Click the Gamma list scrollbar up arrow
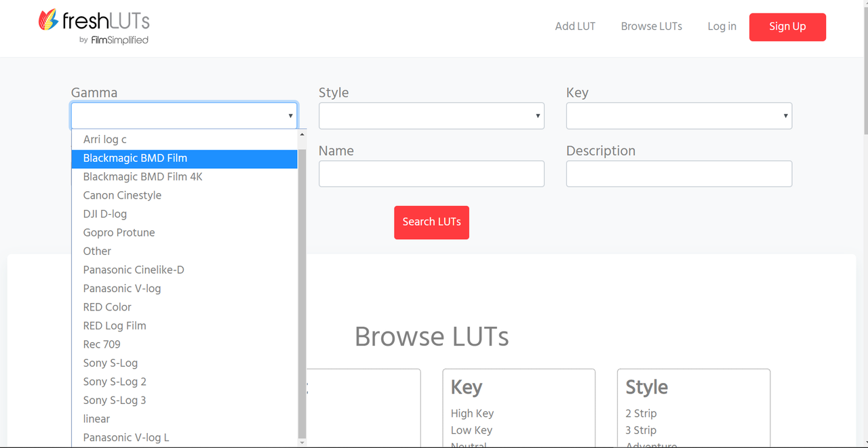Image resolution: width=868 pixels, height=448 pixels. [302, 135]
